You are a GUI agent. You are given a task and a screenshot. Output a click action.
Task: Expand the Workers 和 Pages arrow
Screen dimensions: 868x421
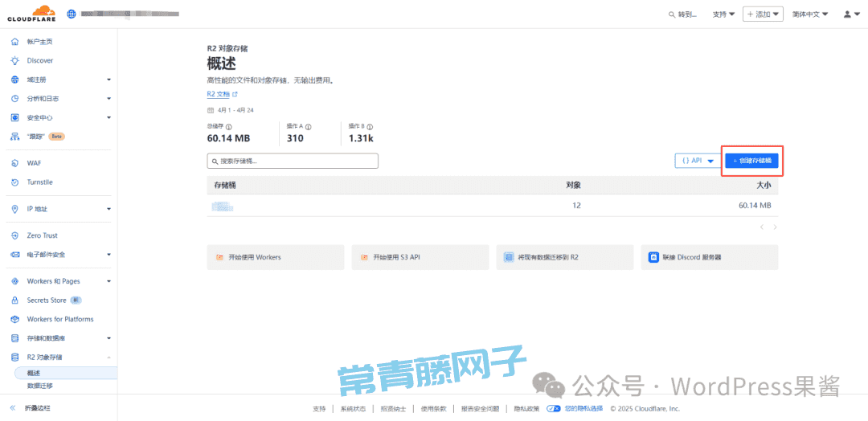click(108, 281)
